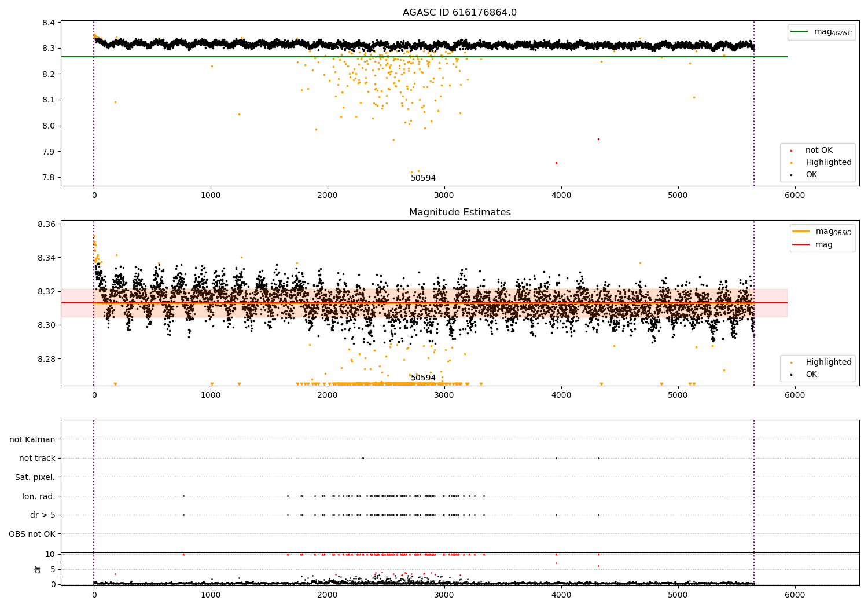The width and height of the screenshot is (868, 608).
Task: Click the green line sample in the mag AGASC legend
Action: (800, 32)
